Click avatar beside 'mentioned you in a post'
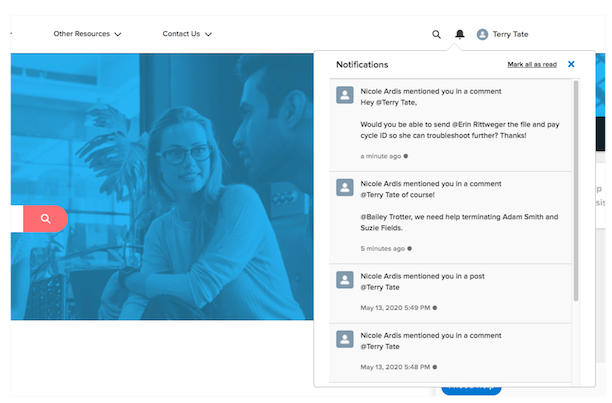This screenshot has height=403, width=612. (345, 280)
